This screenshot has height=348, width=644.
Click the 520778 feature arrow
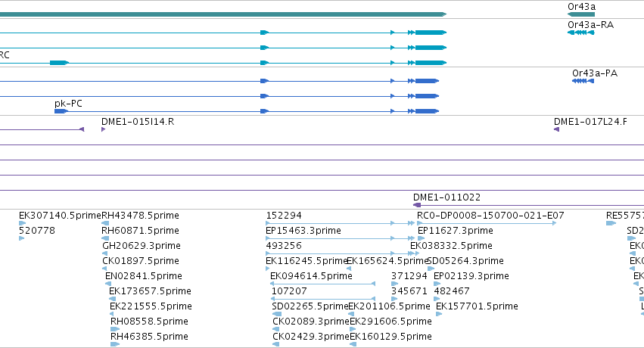21,238
